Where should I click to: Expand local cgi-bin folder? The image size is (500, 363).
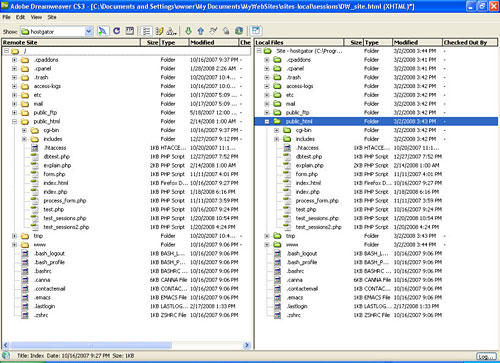(x=277, y=130)
